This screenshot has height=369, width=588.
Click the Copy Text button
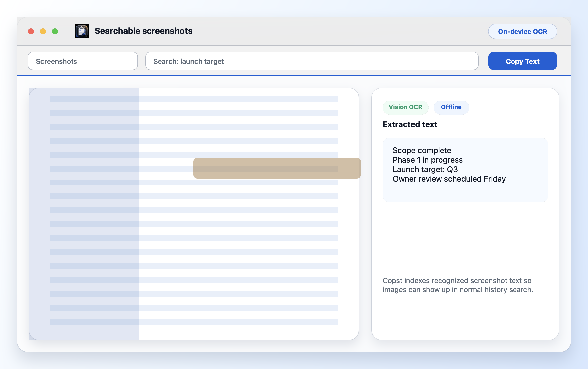pos(522,61)
